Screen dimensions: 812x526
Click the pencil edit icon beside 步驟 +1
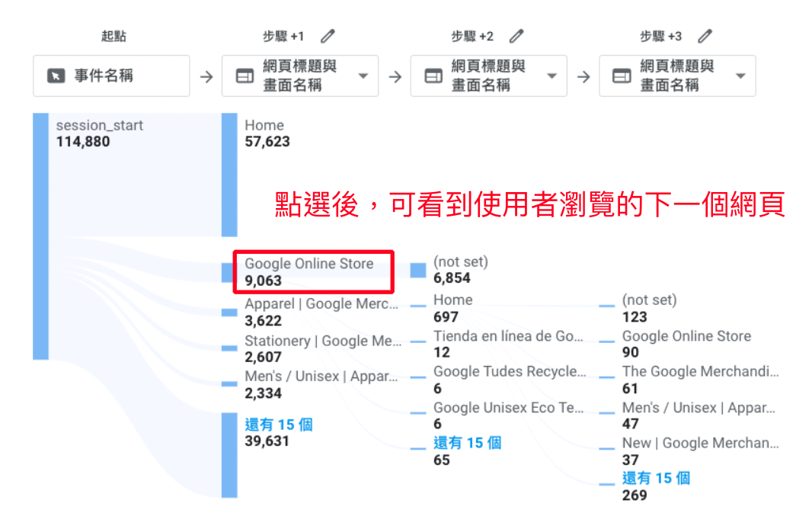(328, 37)
